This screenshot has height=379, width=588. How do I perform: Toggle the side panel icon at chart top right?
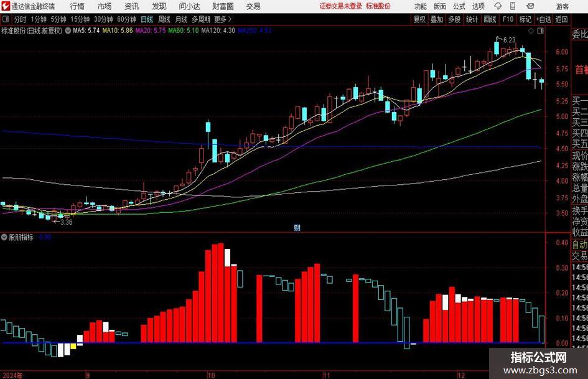coord(540,31)
